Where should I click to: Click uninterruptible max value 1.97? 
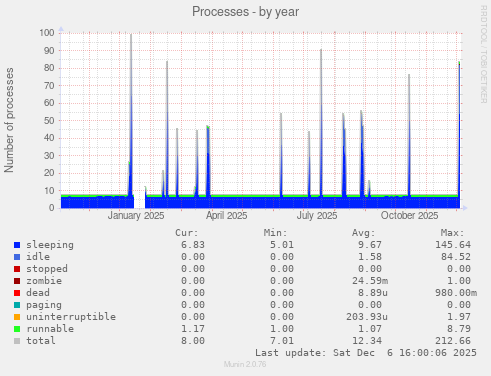[x=459, y=317]
